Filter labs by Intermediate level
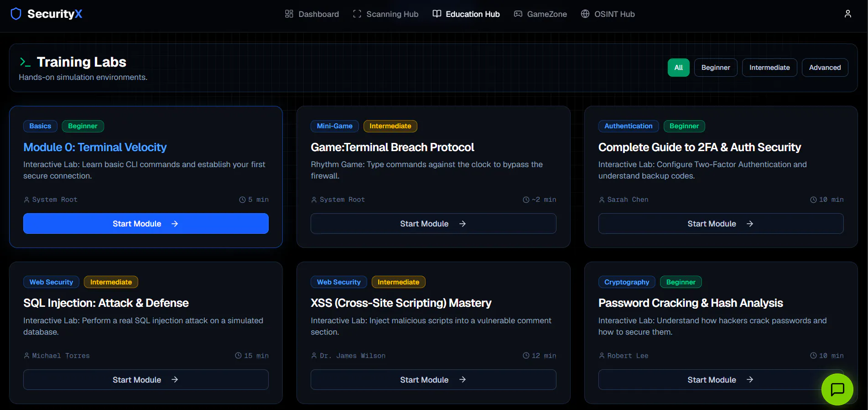Image resolution: width=868 pixels, height=410 pixels. [x=769, y=68]
